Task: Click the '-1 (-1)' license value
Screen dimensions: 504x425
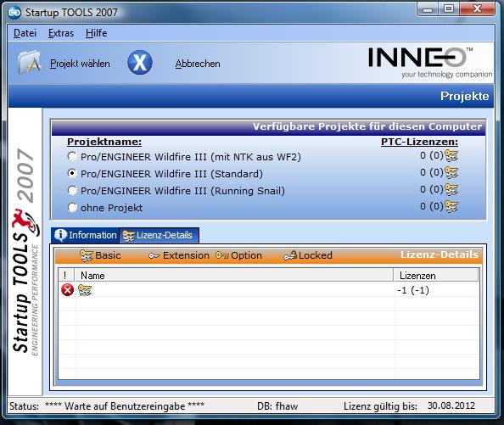Action: [413, 290]
